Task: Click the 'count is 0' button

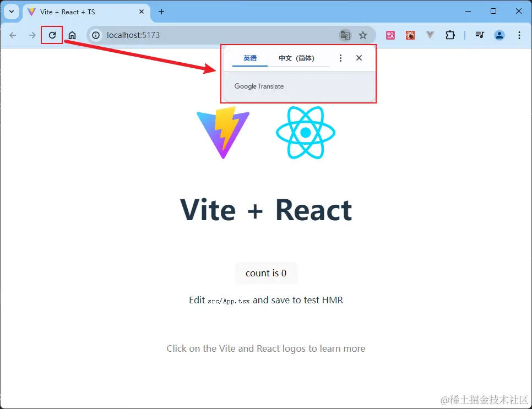Action: (266, 273)
